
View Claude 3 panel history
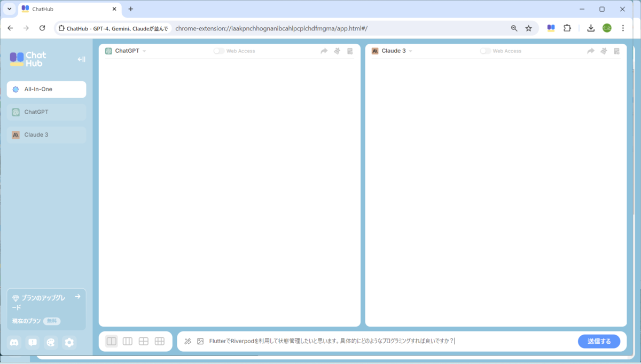[x=616, y=51]
